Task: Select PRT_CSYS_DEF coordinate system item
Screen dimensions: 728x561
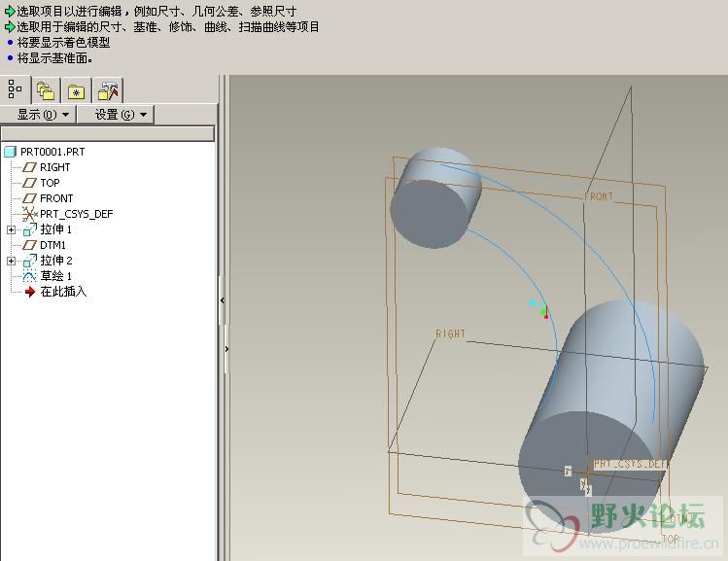Action: point(76,214)
